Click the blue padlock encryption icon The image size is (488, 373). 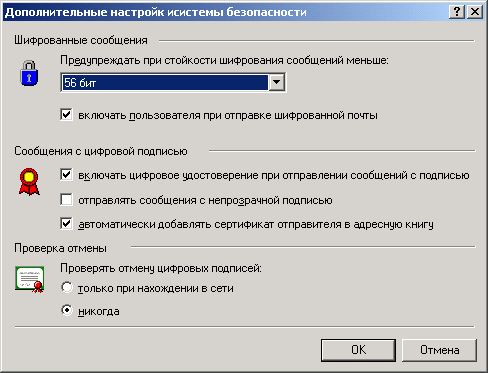(x=29, y=73)
